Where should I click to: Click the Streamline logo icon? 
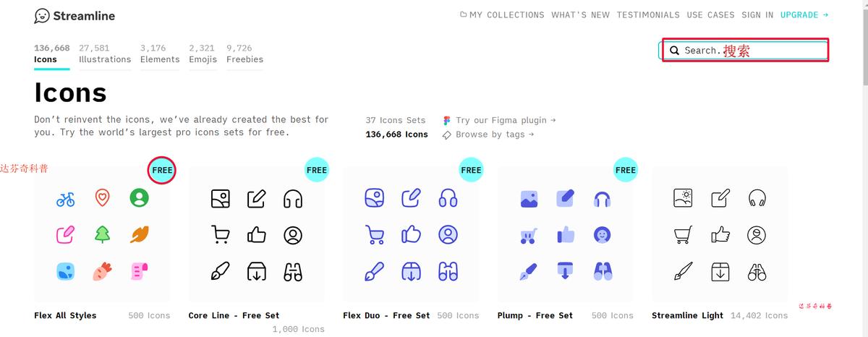(42, 16)
